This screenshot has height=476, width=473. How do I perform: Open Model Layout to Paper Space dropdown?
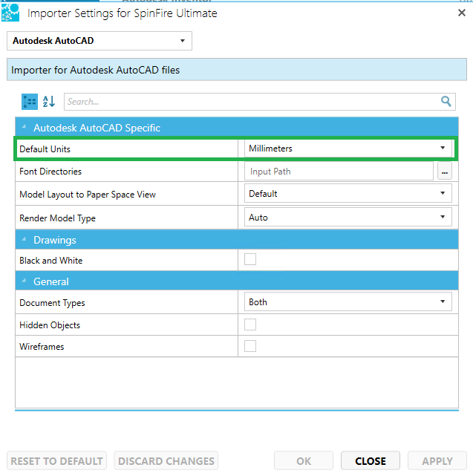tap(348, 194)
